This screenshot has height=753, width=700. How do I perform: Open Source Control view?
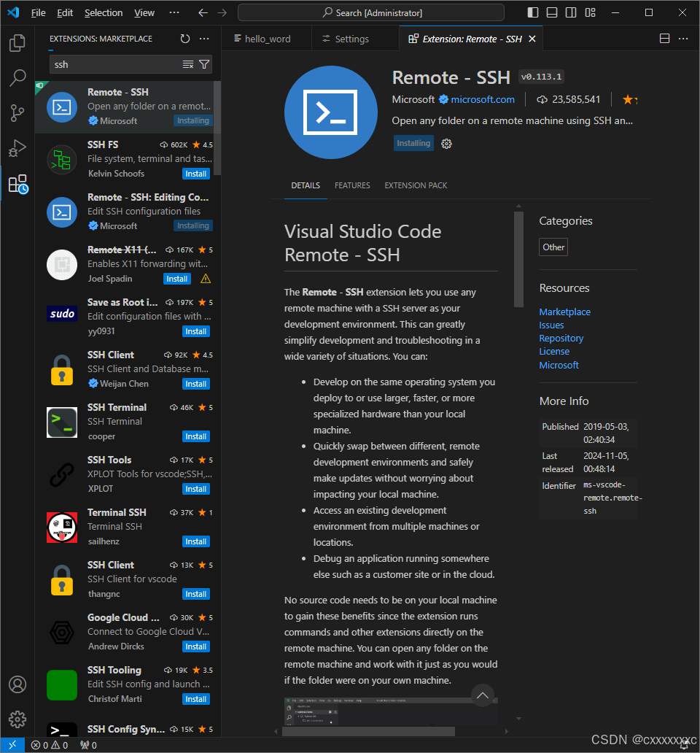coord(17,113)
